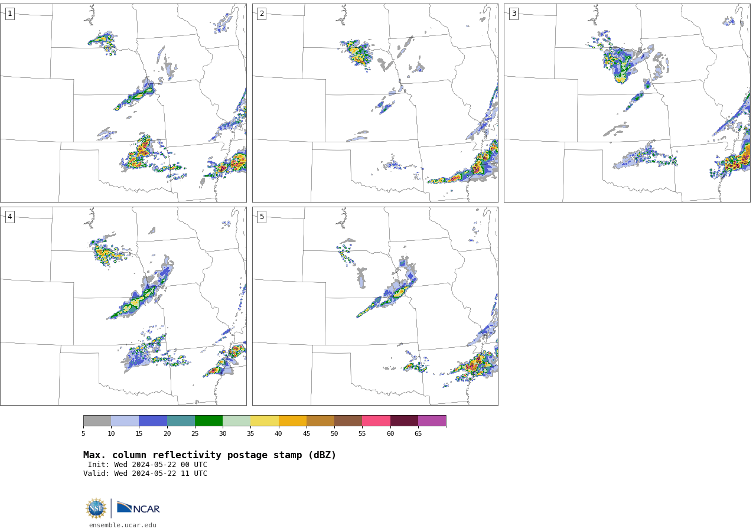This screenshot has height=532, width=756.
Task: Click the panel number 2 label
Action: pos(262,14)
